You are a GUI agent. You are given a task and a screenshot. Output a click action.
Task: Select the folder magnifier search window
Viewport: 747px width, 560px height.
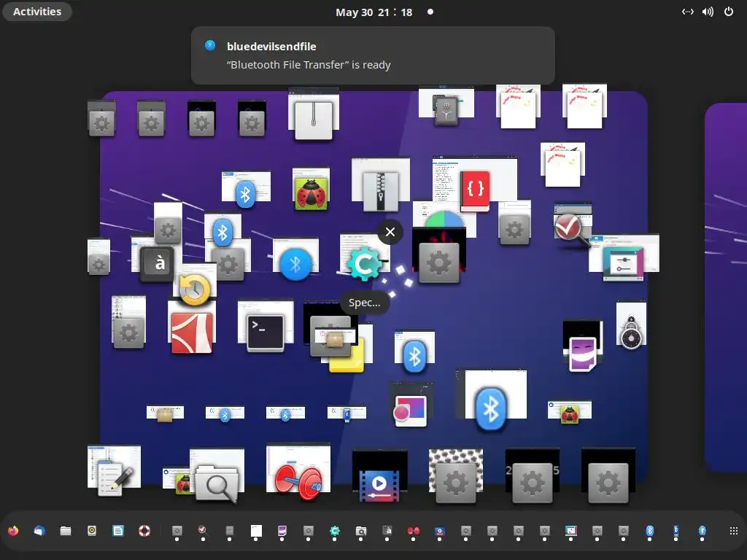[x=217, y=475]
